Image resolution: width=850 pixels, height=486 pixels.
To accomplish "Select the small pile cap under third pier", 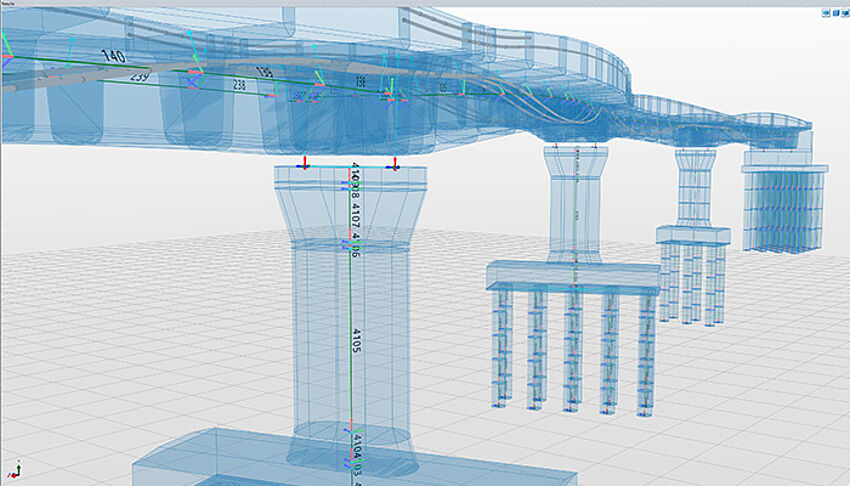I will [693, 236].
